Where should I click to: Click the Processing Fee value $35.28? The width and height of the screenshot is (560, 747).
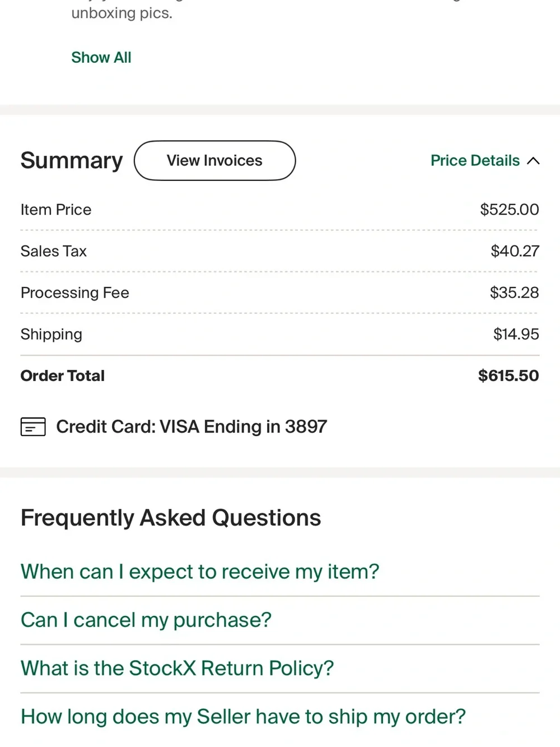click(514, 293)
